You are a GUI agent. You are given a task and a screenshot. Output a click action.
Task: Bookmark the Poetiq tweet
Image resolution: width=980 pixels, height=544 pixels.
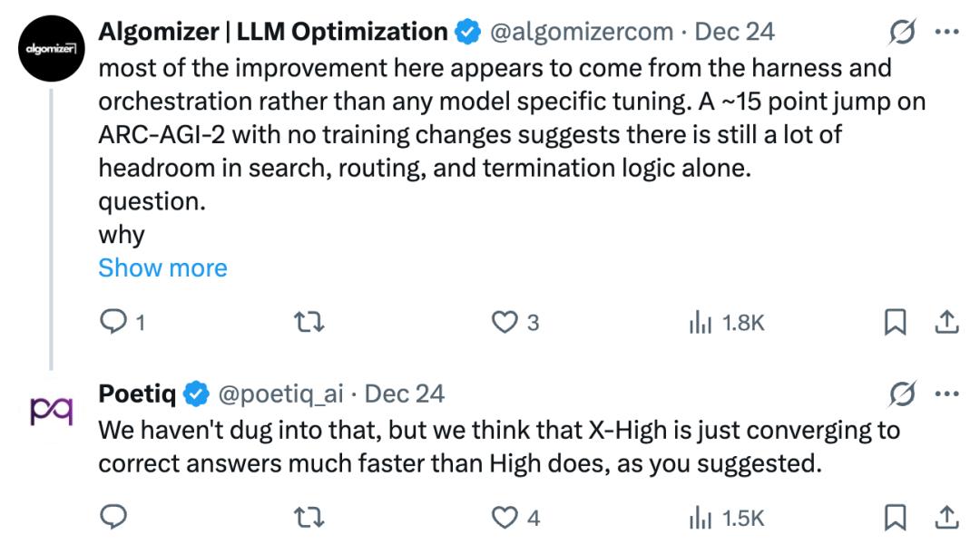click(896, 517)
